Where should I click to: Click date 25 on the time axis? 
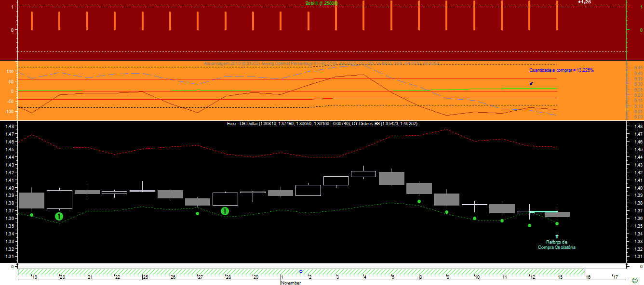(x=145, y=277)
